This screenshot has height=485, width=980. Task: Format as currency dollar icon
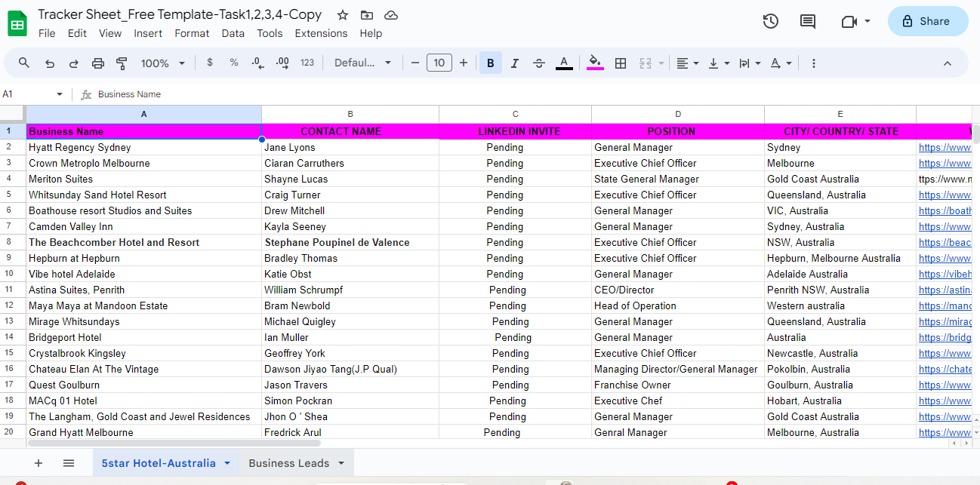pos(210,63)
